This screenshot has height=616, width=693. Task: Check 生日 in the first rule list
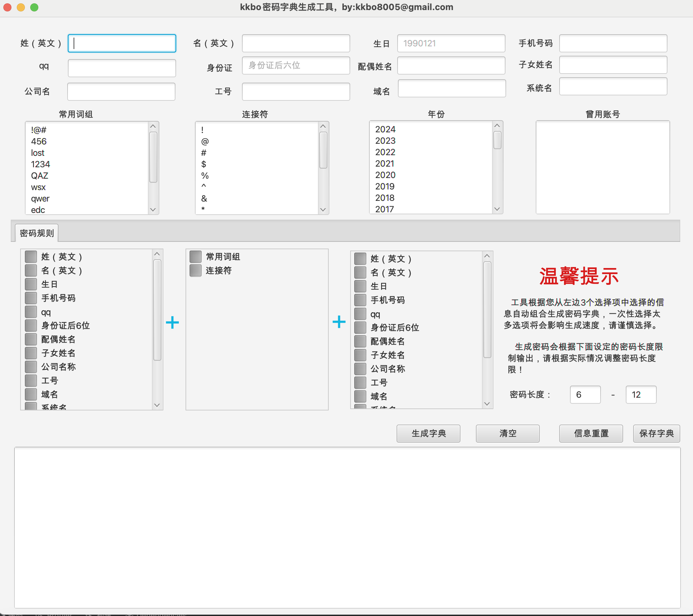(31, 284)
